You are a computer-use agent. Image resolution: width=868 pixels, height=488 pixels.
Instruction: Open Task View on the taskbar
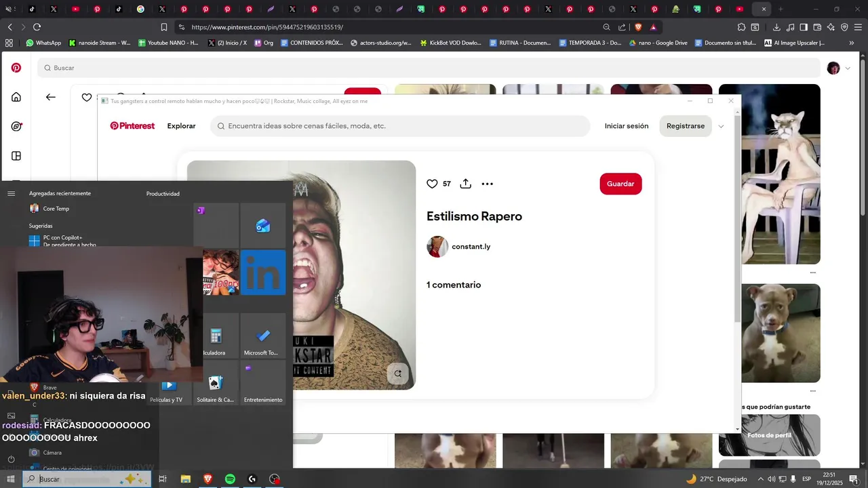pyautogui.click(x=163, y=479)
